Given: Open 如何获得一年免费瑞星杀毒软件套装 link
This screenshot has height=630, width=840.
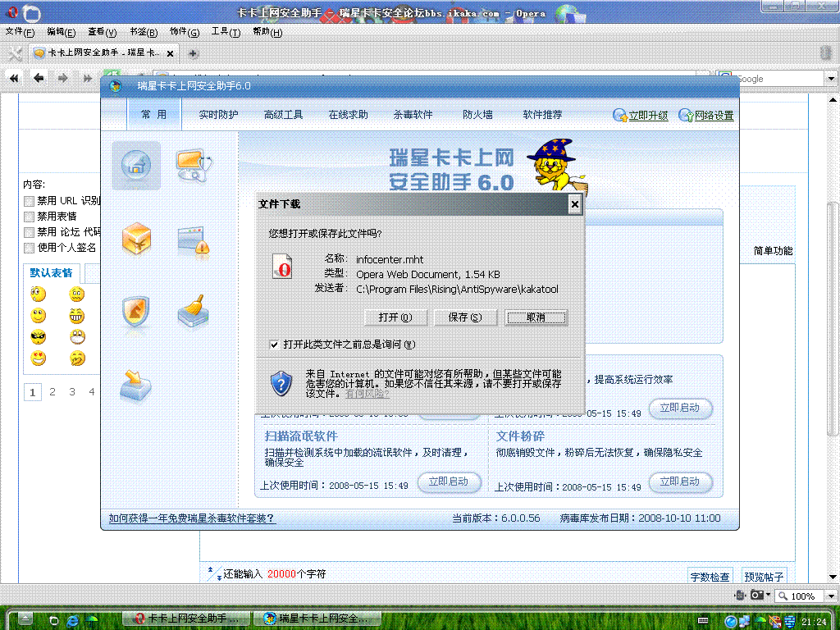Looking at the screenshot, I should pos(192,518).
